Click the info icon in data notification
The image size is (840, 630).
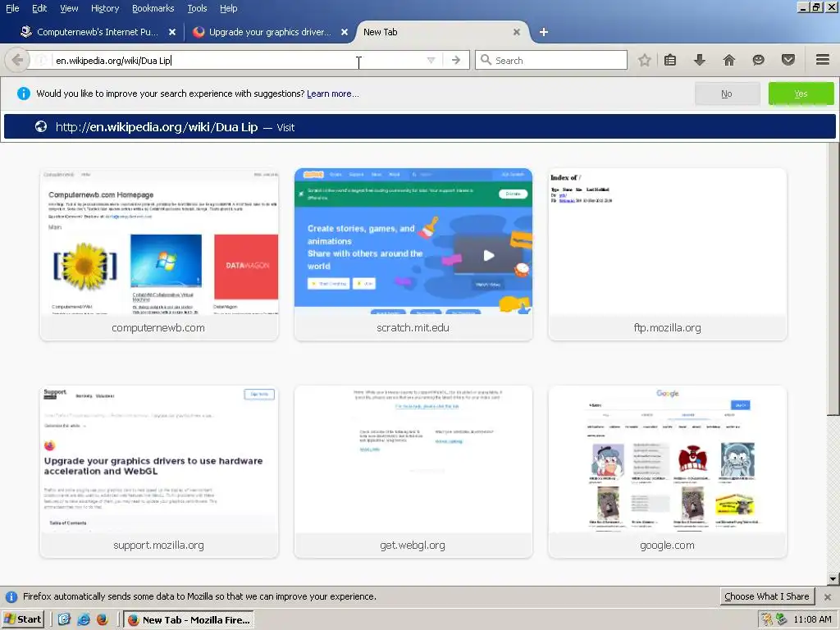point(11,597)
